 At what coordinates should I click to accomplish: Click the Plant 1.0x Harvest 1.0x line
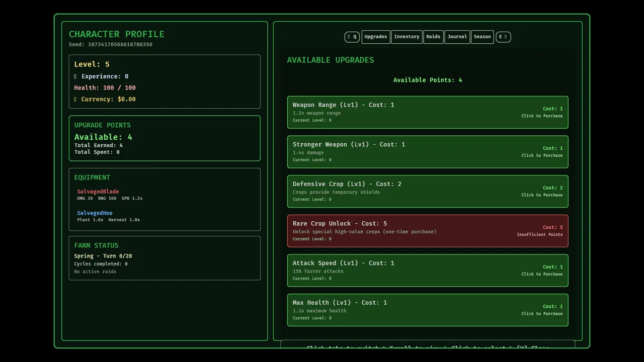point(109,220)
